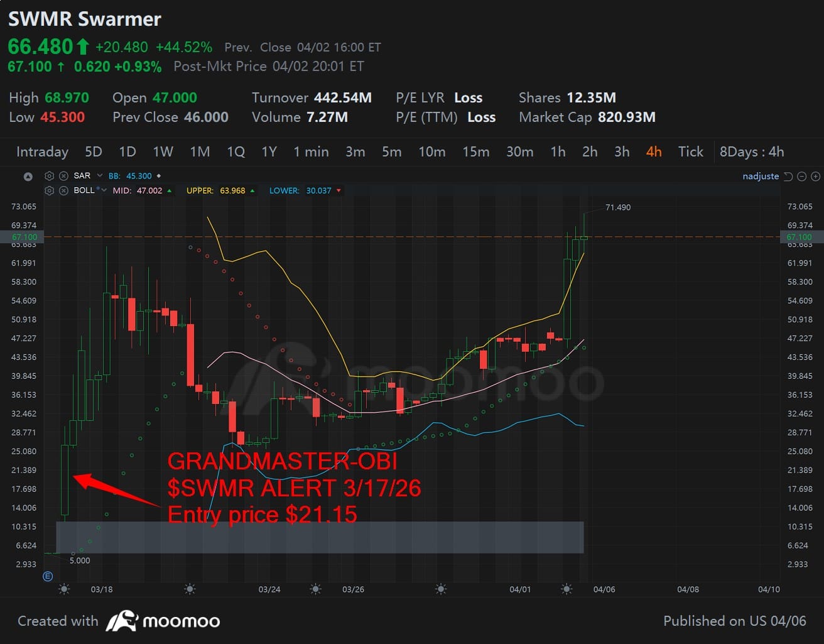Click the SWMR Swarmer ticker title
Screen dimensions: 824x644
click(x=85, y=19)
